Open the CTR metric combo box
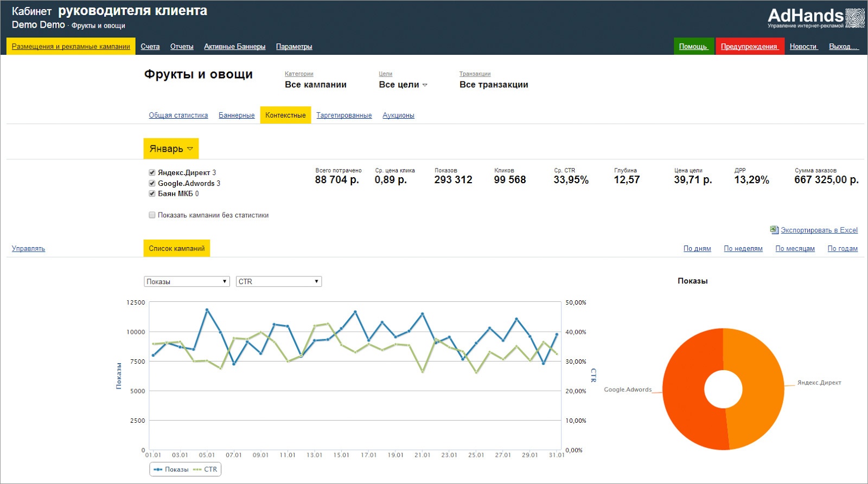This screenshot has width=868, height=484. [x=279, y=281]
